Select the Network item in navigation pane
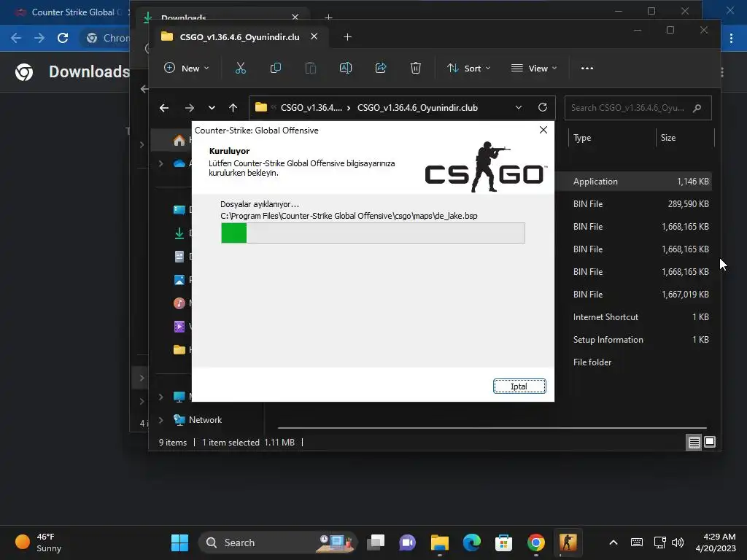The height and width of the screenshot is (560, 747). [205, 420]
